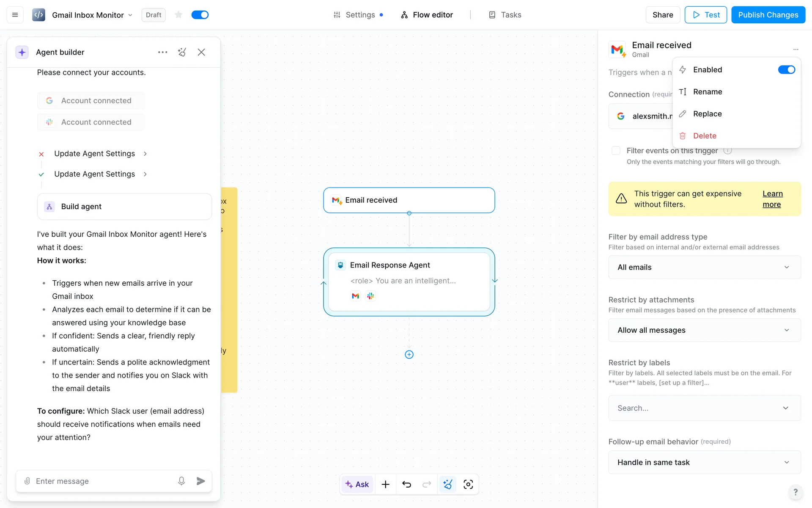This screenshot has width=812, height=508.
Task: Open Handle in same task dropdown
Action: [x=704, y=462]
